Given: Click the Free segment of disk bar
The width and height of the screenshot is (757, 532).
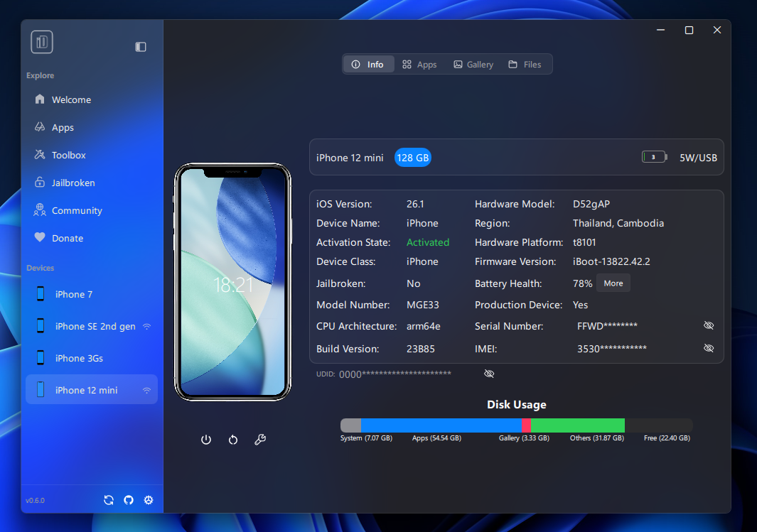Looking at the screenshot, I should pos(658,425).
